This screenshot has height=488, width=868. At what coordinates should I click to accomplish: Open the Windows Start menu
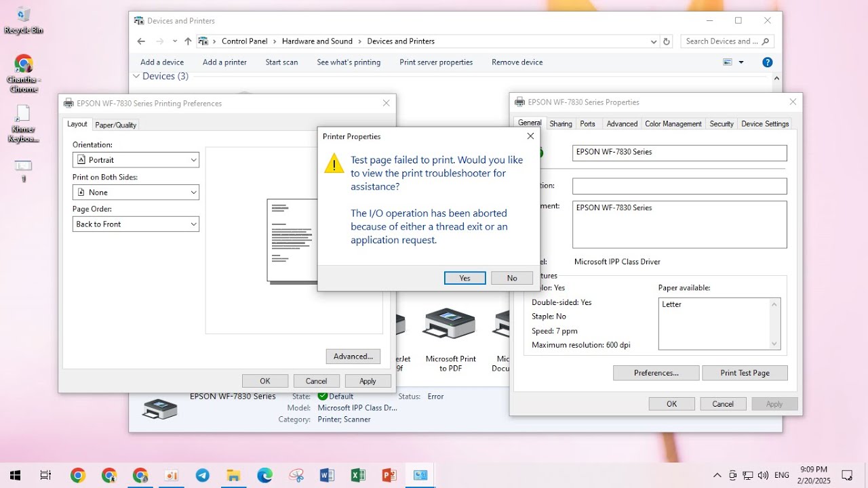click(x=14, y=475)
